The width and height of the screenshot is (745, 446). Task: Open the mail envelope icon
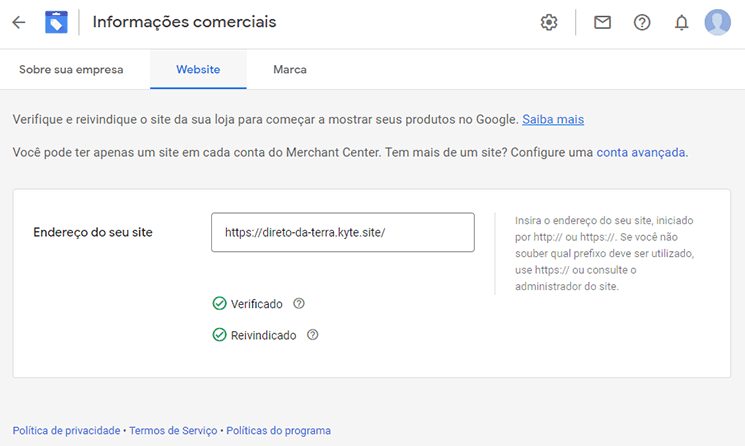click(602, 22)
